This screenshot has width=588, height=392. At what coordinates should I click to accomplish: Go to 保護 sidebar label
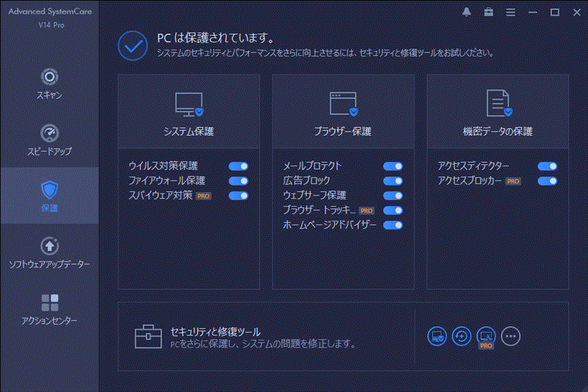coord(49,208)
